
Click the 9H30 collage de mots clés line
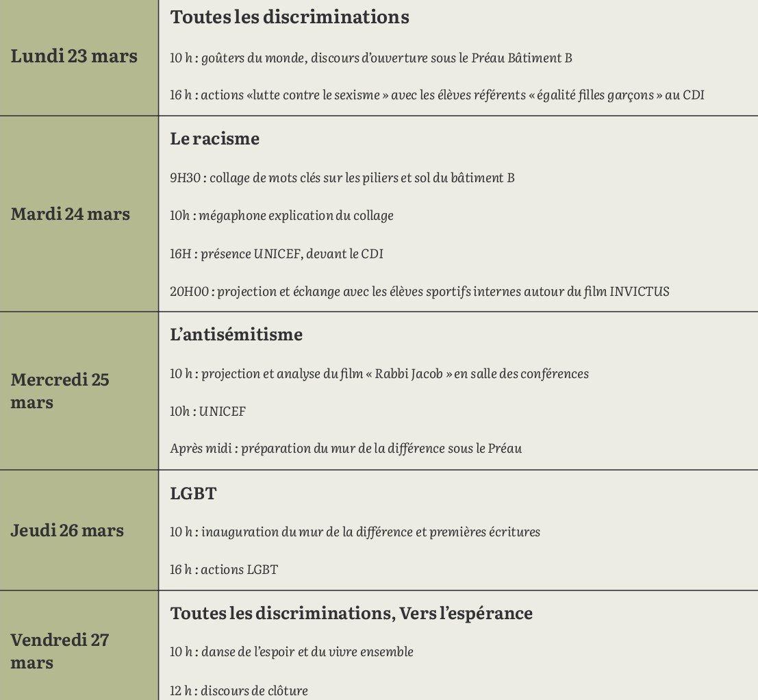pos(342,178)
